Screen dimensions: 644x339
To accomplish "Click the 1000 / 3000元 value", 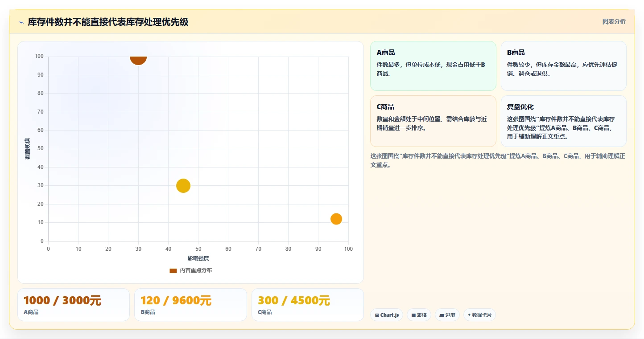I will 62,301.
